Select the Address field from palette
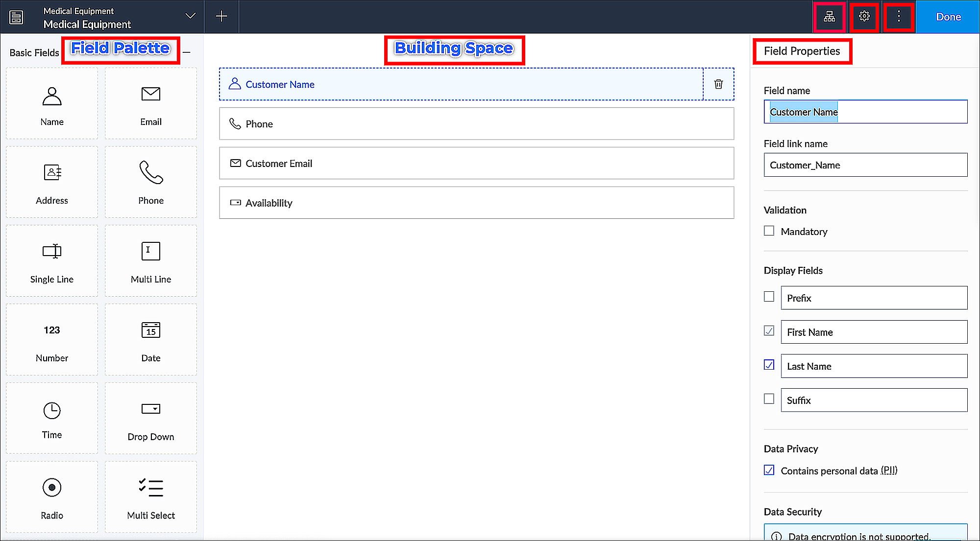980x541 pixels. (52, 182)
